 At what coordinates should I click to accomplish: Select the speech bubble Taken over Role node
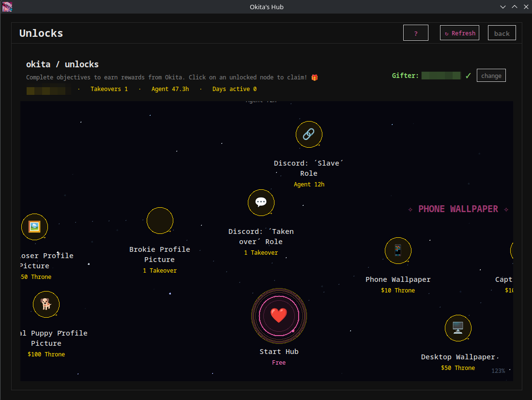click(261, 202)
